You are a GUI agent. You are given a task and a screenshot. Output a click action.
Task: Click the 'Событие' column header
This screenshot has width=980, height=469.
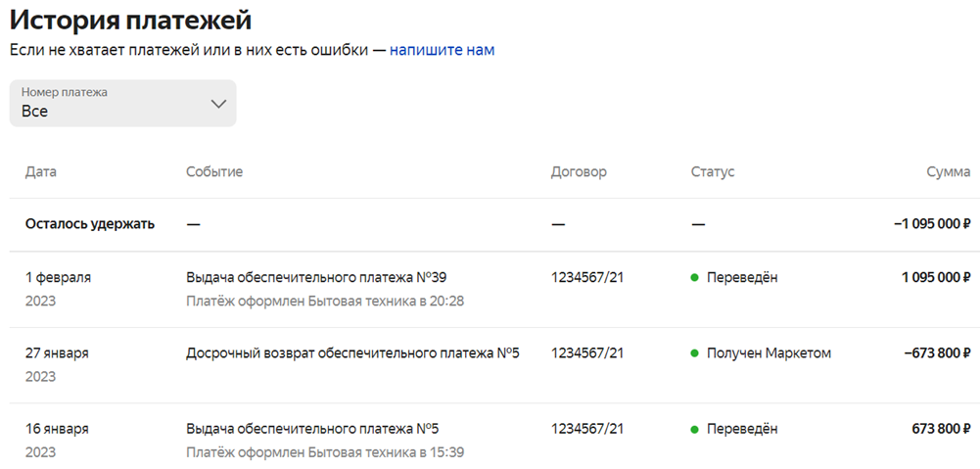pos(214,171)
